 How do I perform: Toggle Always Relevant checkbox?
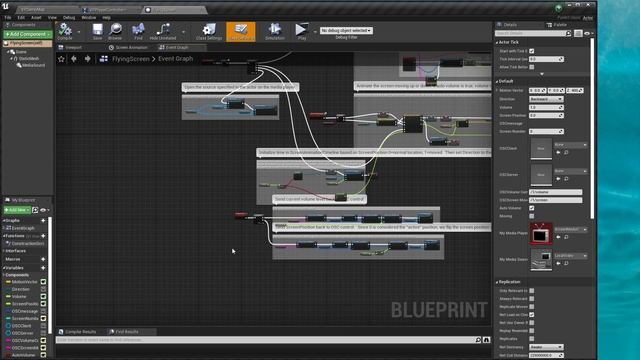point(531,299)
